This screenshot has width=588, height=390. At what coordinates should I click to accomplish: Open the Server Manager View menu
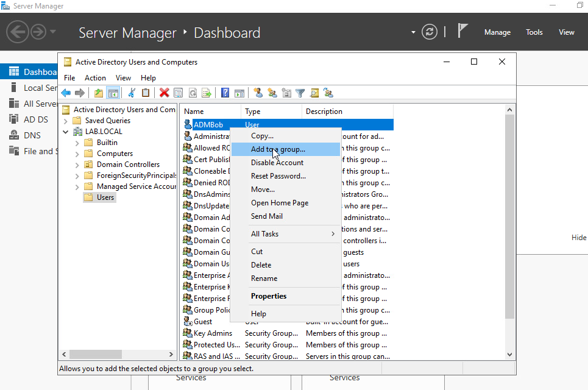point(566,32)
